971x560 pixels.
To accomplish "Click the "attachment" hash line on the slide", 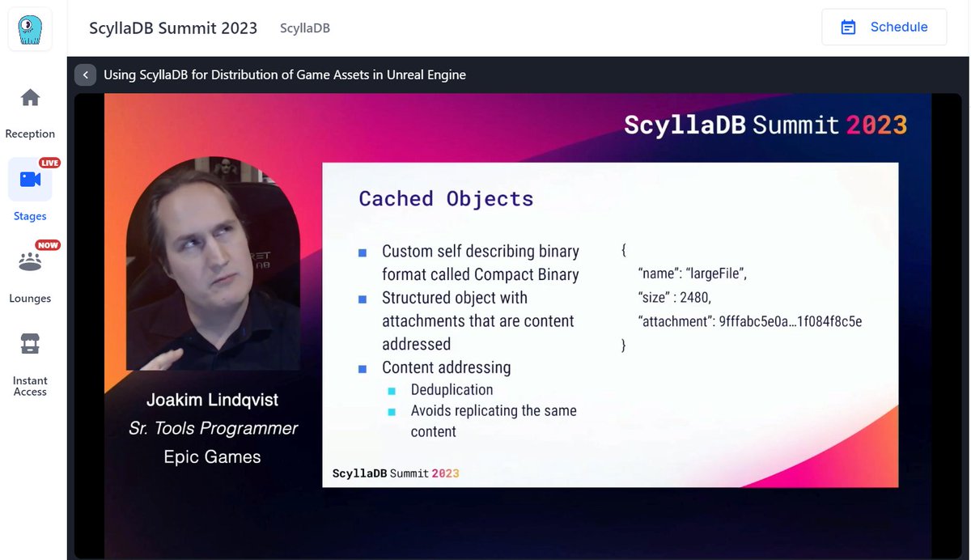I will 750,321.
